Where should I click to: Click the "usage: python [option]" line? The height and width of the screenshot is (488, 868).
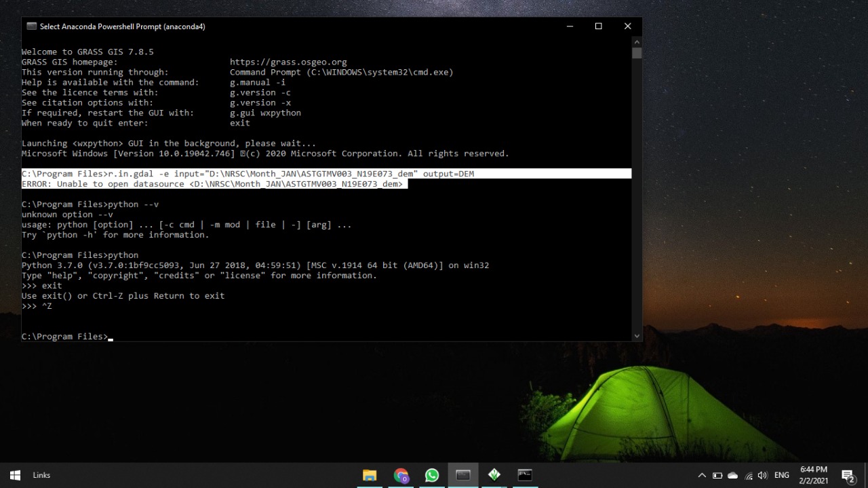click(186, 225)
